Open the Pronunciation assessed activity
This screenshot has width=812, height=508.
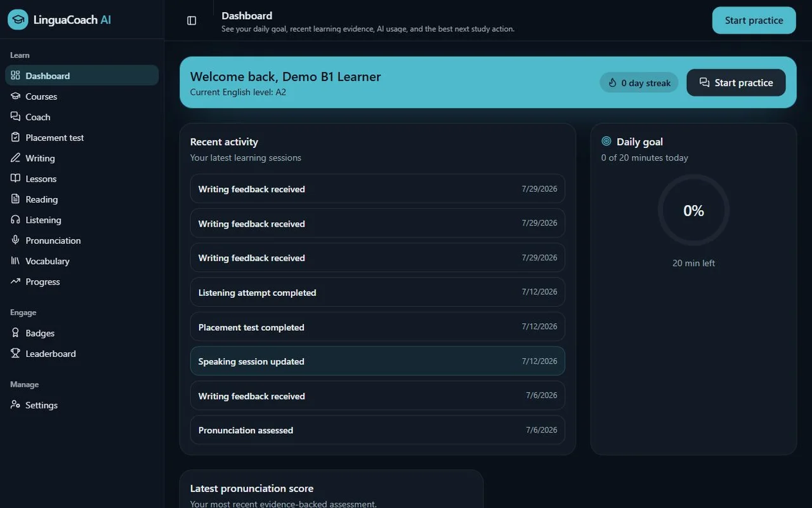(377, 430)
